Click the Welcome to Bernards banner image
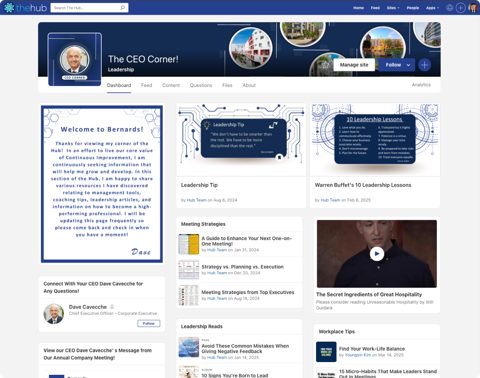480x378 pixels. 102,184
